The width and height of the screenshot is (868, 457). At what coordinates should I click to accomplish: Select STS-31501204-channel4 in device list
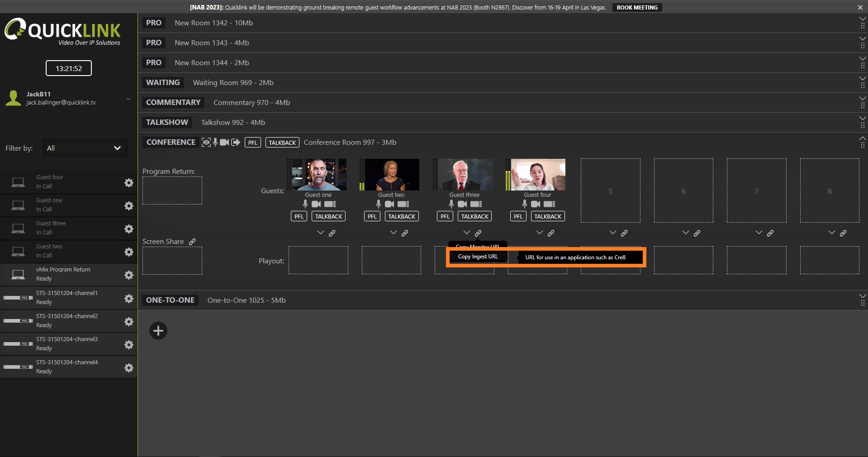[68, 367]
